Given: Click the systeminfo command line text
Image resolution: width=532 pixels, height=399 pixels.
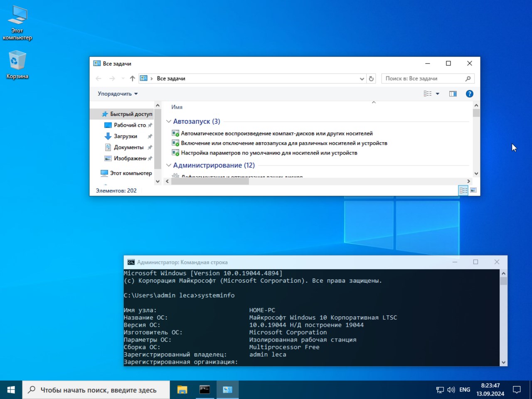Looking at the screenshot, I should [216, 296].
